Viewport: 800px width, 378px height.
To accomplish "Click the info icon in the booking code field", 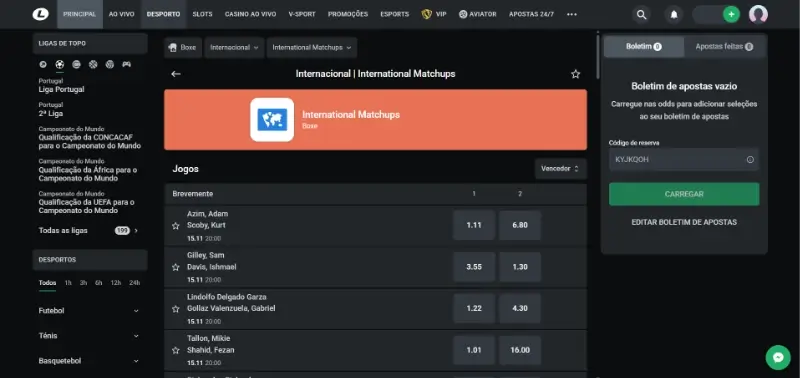I will click(x=750, y=160).
